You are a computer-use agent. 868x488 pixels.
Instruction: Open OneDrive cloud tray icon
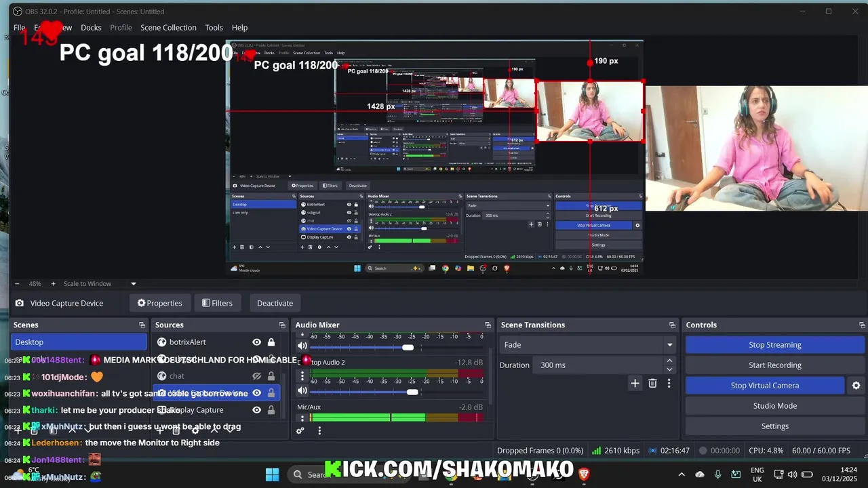(x=700, y=474)
